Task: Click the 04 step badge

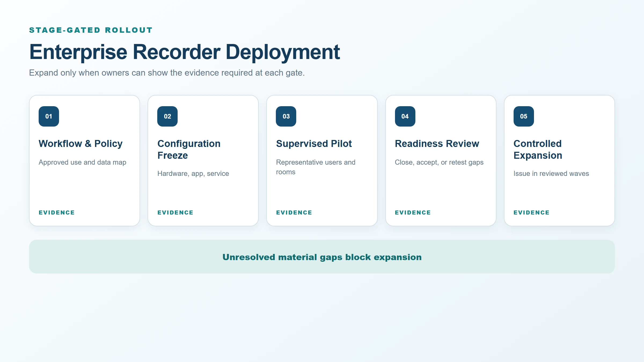Action: coord(405,116)
